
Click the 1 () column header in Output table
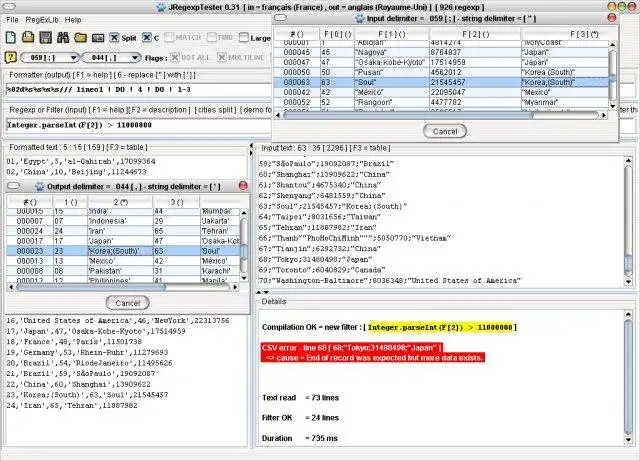coord(70,202)
